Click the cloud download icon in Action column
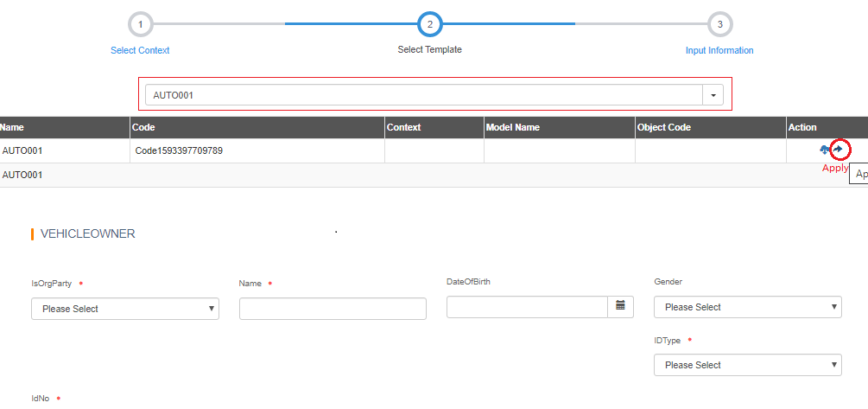Screen dimensions: 868x409 825,150
